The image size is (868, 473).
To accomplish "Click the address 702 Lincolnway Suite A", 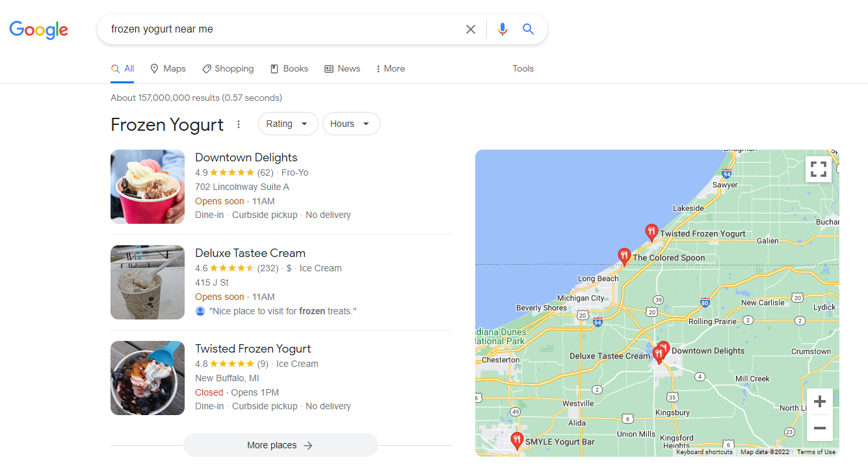I will point(242,187).
